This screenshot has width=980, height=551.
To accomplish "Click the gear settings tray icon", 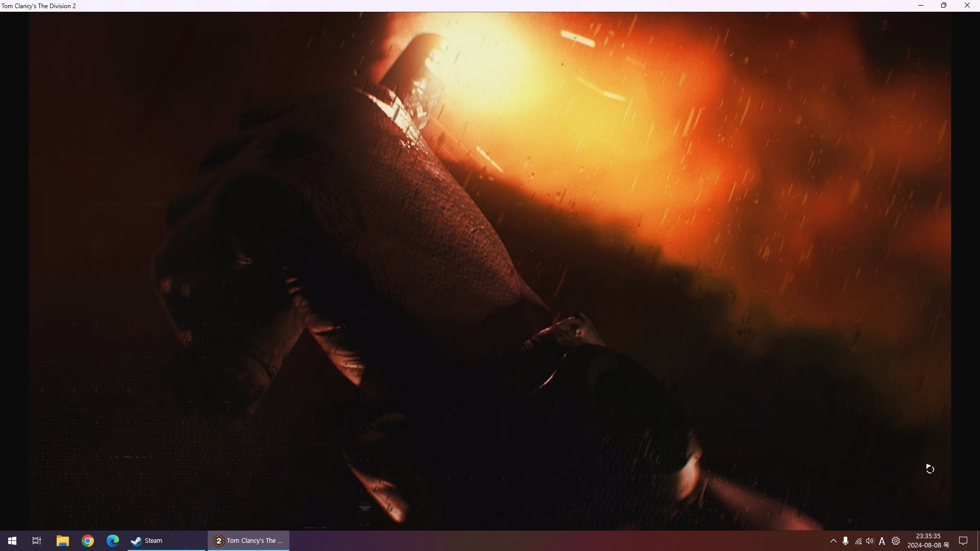I will pyautogui.click(x=896, y=541).
